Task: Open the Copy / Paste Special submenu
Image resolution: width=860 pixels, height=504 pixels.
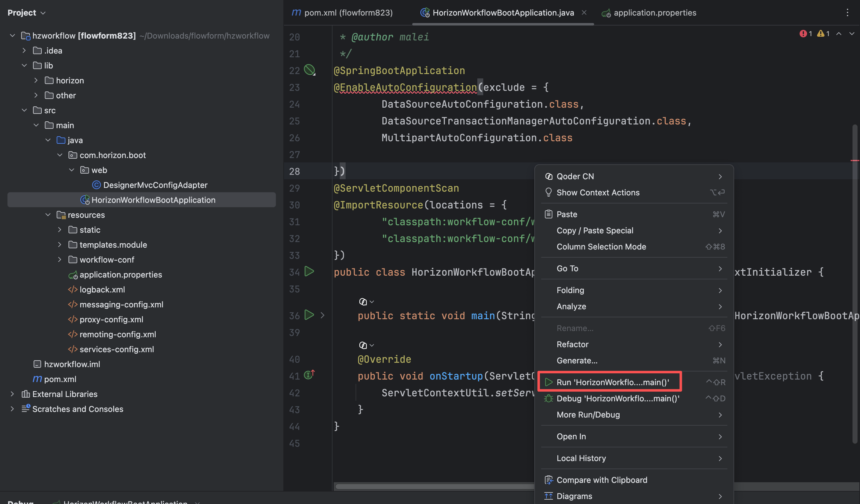Action: [x=634, y=231]
